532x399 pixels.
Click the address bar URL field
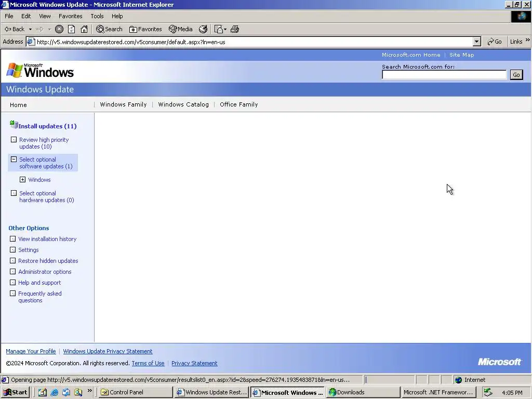point(254,42)
